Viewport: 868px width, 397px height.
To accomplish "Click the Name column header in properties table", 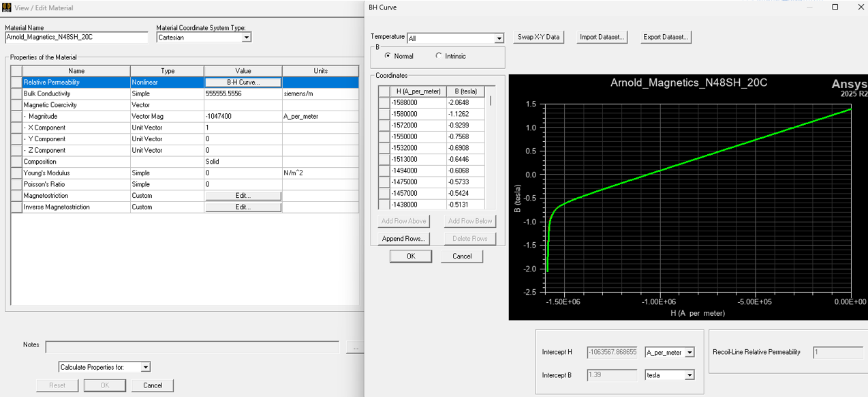I will coord(76,71).
